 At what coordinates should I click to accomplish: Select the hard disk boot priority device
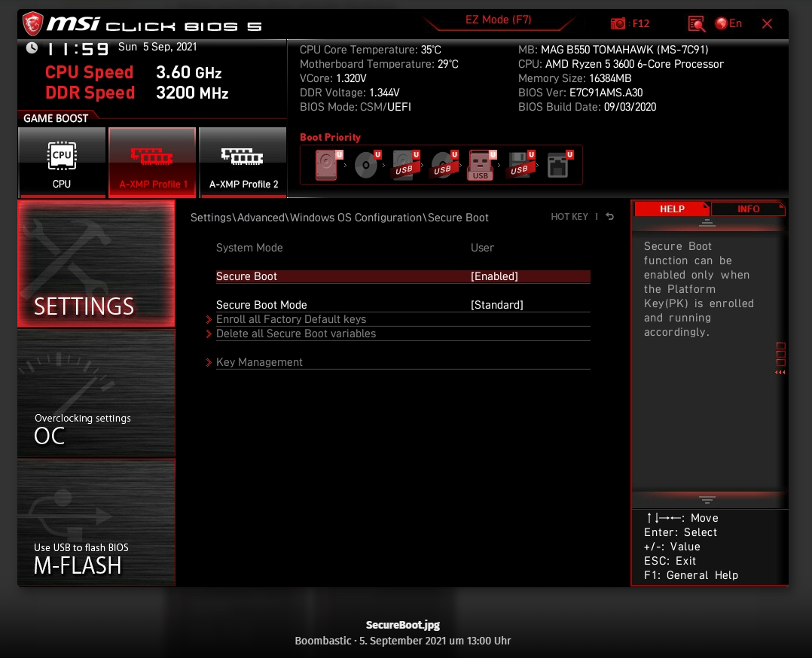(328, 165)
